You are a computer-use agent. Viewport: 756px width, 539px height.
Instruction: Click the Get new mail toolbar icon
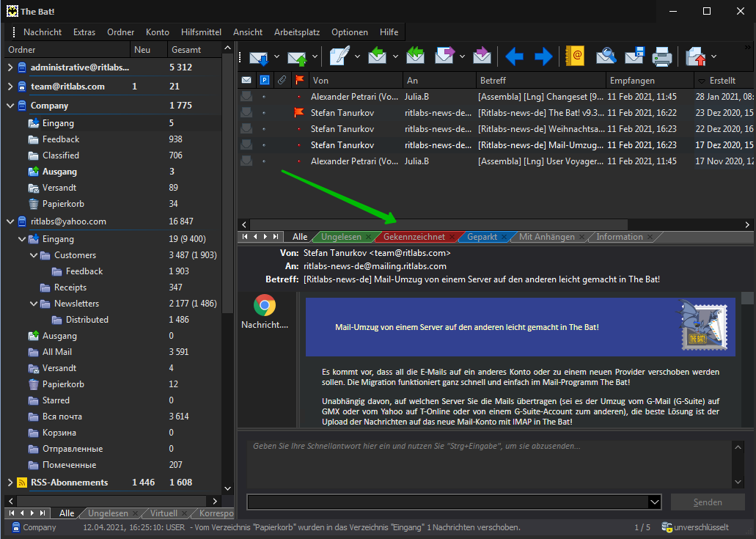click(259, 57)
